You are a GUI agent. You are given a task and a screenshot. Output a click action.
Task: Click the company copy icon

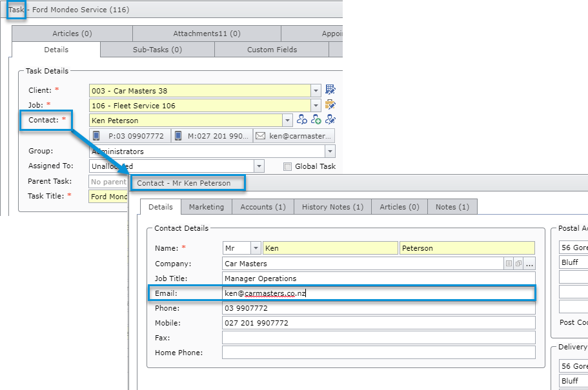518,264
